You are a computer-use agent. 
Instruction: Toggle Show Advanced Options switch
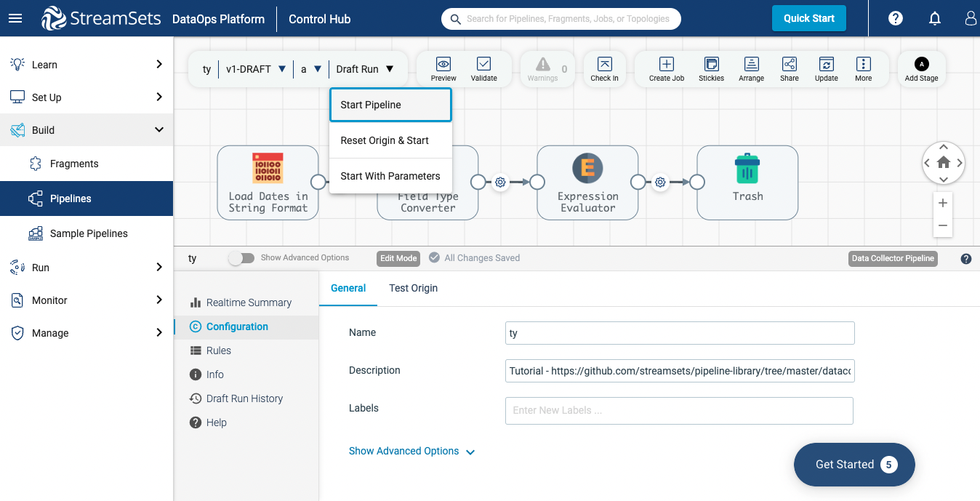241,258
